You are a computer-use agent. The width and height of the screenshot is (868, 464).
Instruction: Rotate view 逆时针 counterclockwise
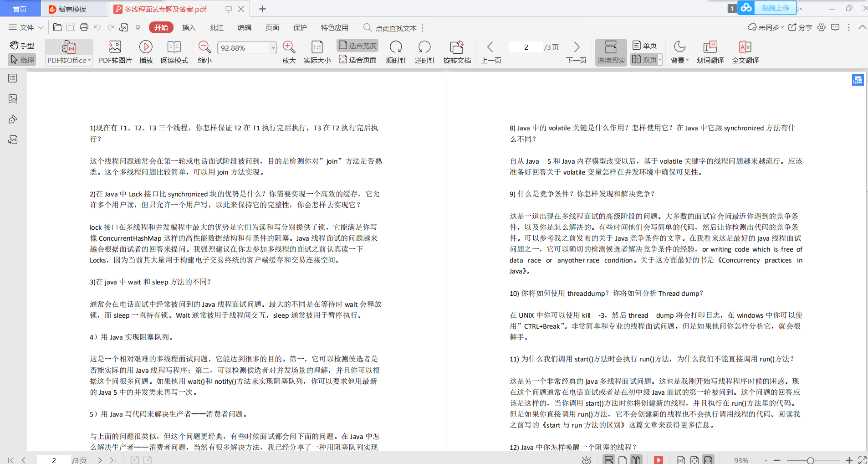pyautogui.click(x=424, y=52)
